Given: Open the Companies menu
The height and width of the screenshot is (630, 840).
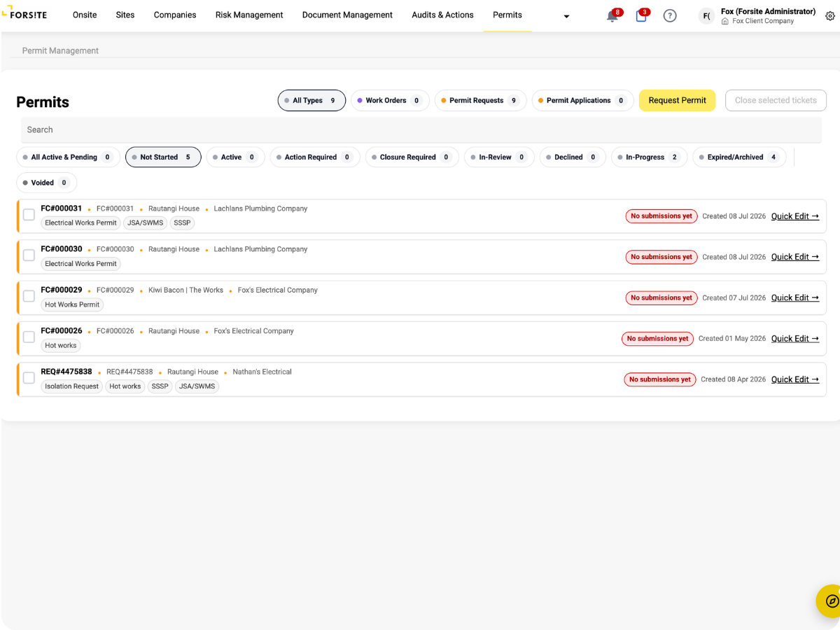Looking at the screenshot, I should 175,15.
